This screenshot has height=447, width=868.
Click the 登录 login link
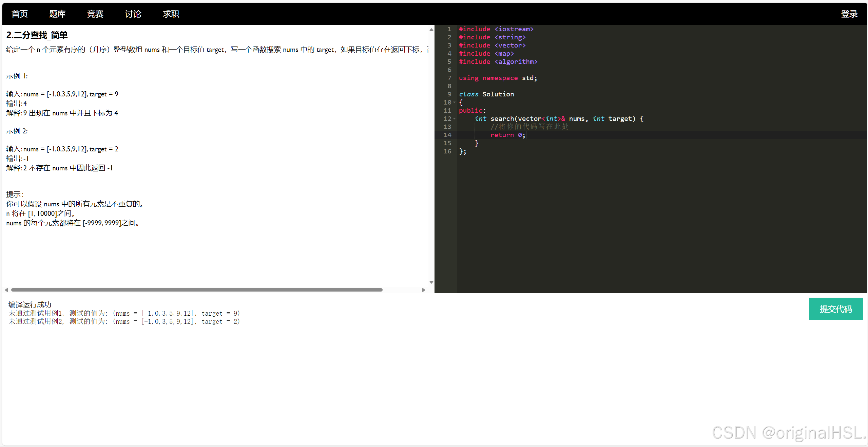tap(849, 14)
